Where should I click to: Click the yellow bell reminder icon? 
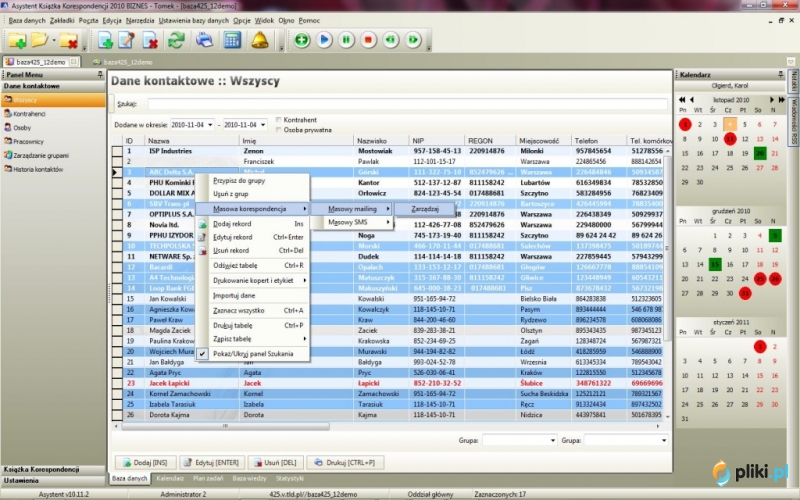(260, 40)
